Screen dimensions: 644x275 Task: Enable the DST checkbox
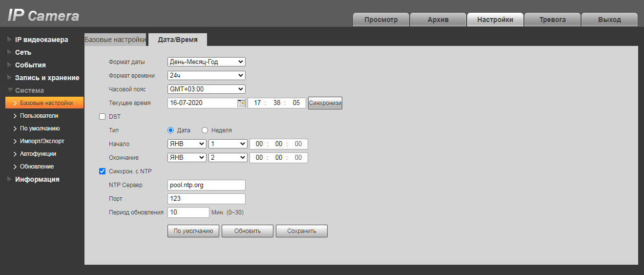[103, 117]
